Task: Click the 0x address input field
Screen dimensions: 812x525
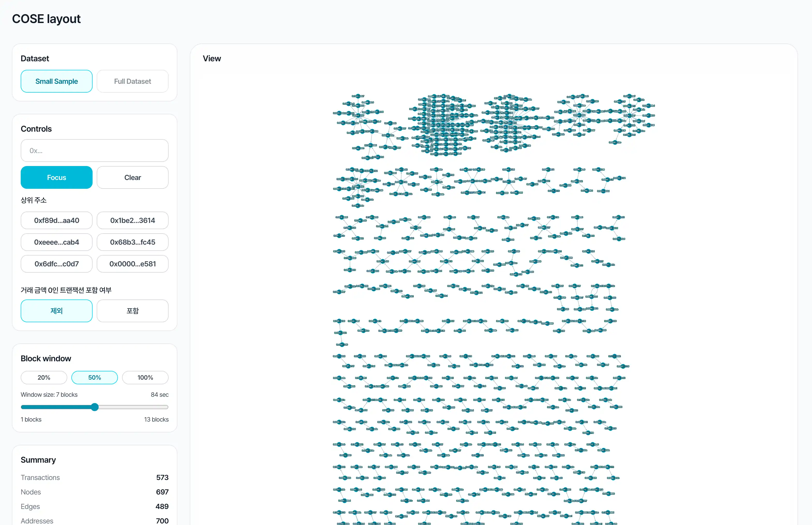Action: tap(94, 150)
